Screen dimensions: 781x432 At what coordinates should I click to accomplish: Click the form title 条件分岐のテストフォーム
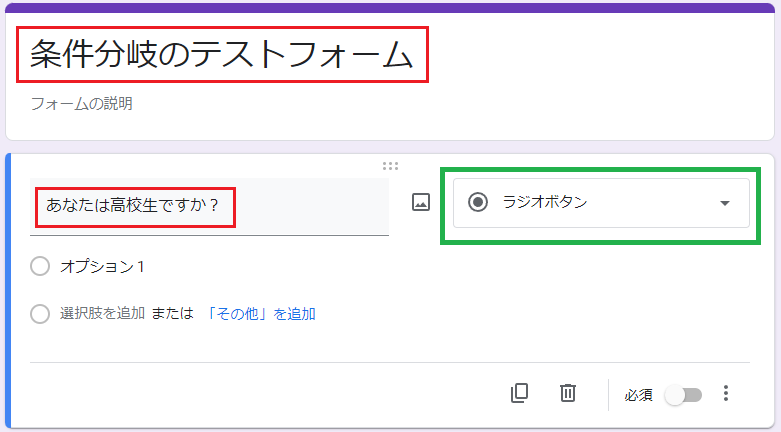[222, 54]
